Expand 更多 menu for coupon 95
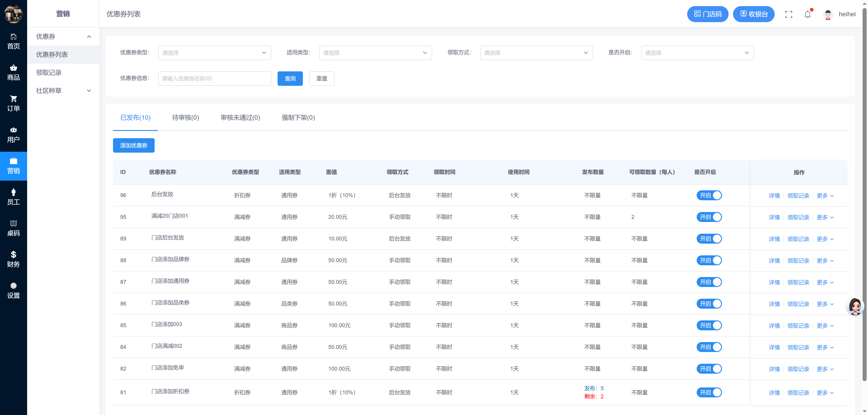This screenshot has width=868, height=415. point(825,217)
